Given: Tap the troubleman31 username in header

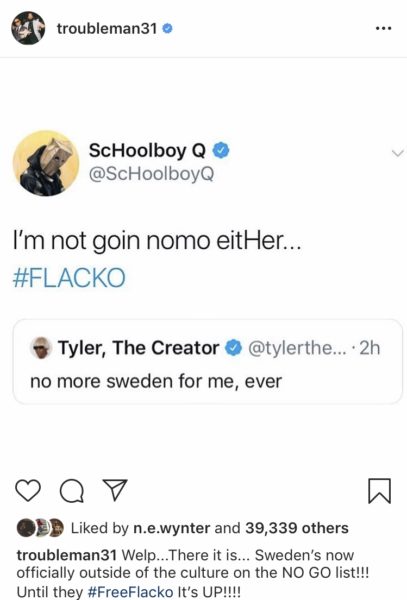Looking at the screenshot, I should (x=107, y=28).
